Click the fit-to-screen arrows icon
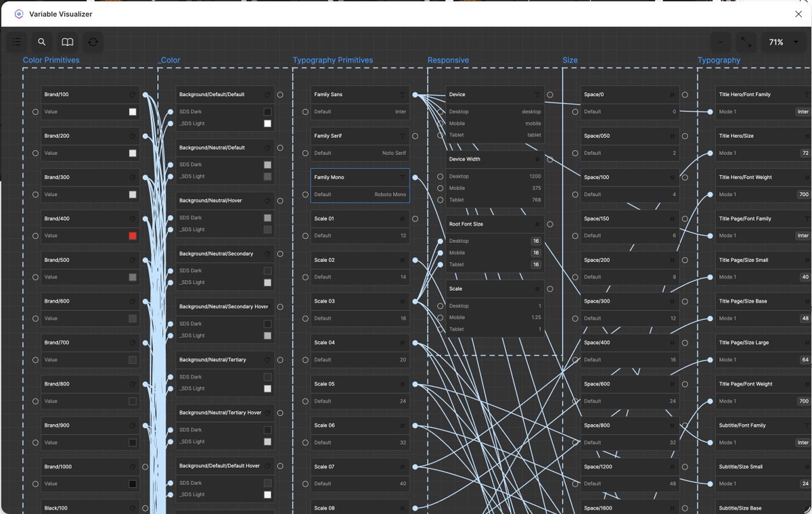The image size is (812, 514). tap(746, 42)
